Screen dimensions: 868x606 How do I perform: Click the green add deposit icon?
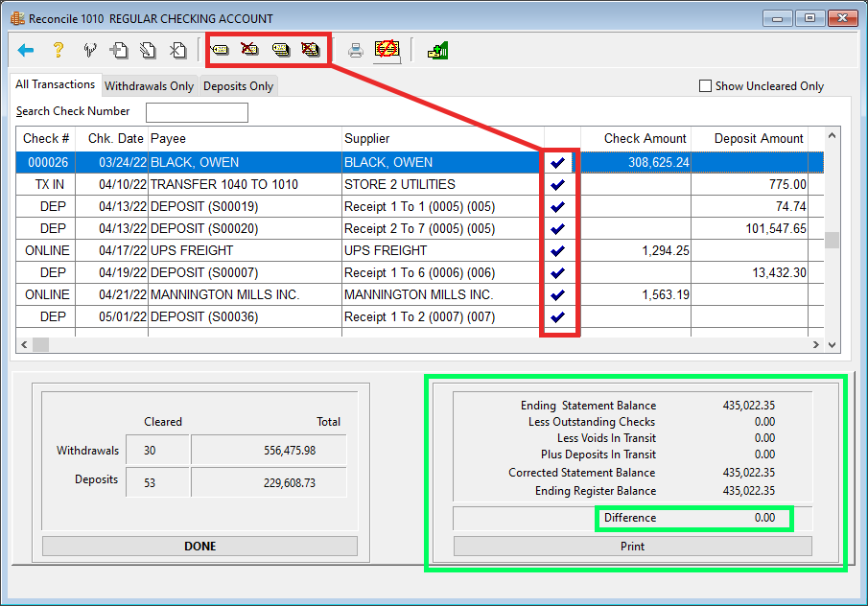coord(437,51)
